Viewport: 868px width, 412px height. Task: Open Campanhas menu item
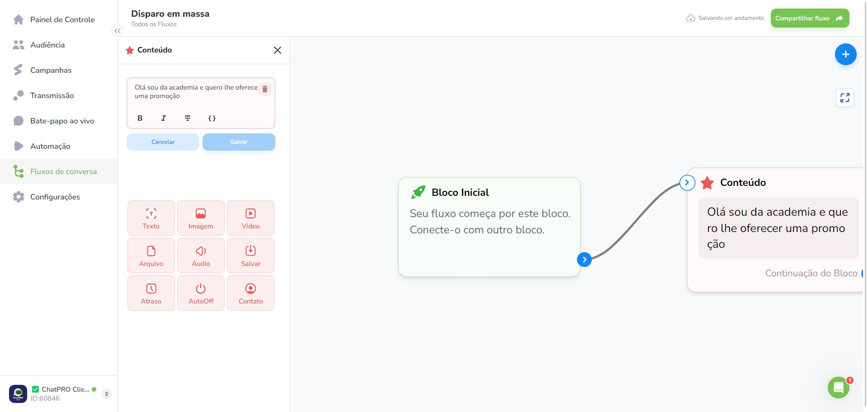pos(59,70)
